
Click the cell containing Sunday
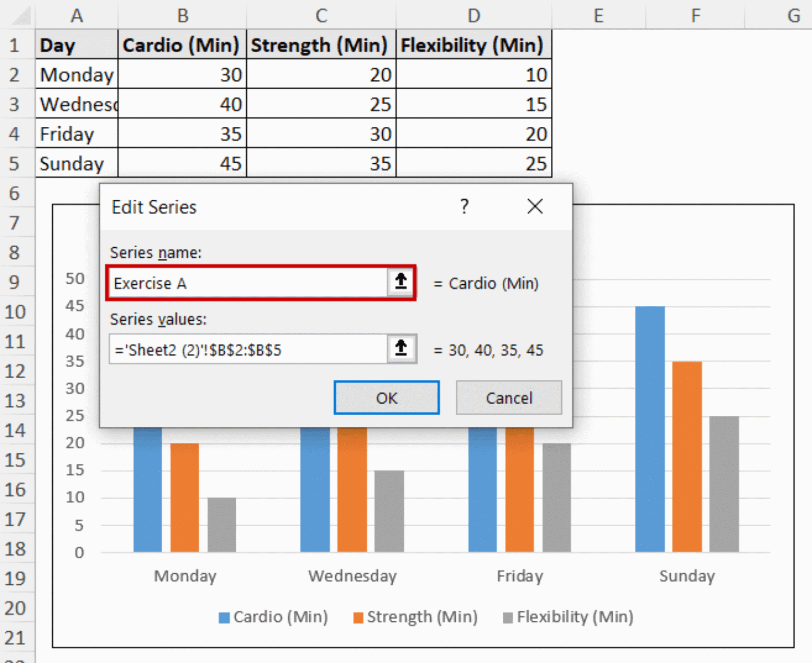[76, 163]
